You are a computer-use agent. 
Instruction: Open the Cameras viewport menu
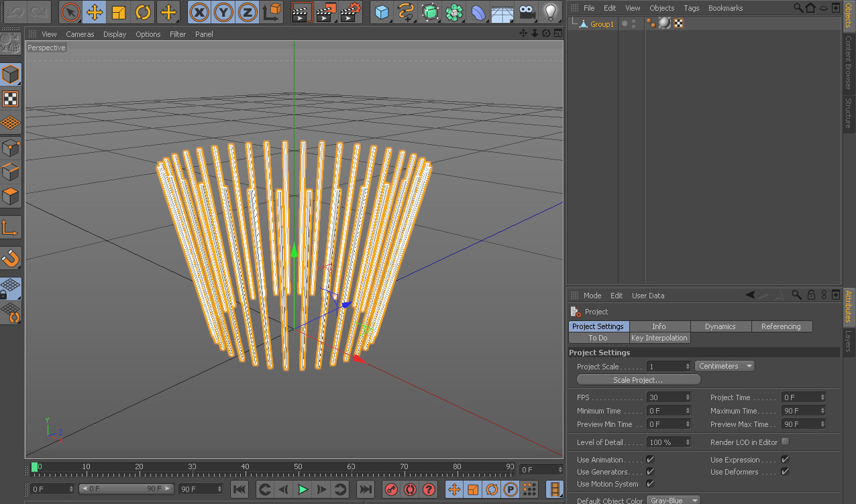tap(80, 34)
